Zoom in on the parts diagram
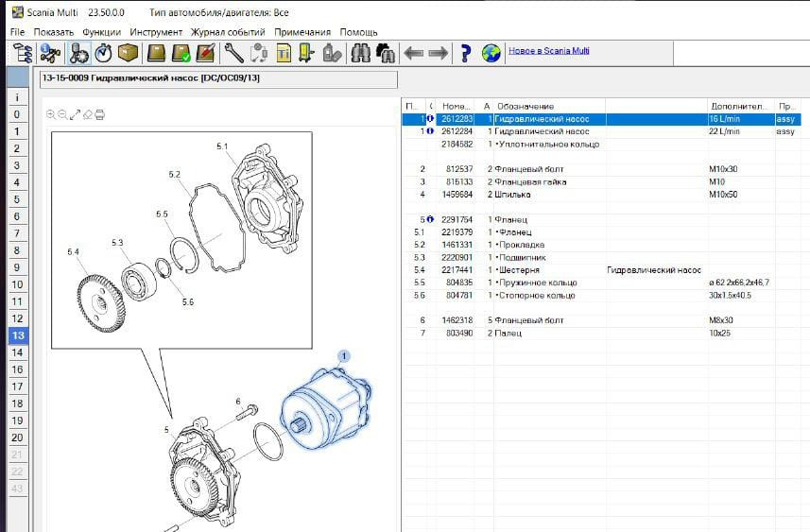 click(52, 114)
